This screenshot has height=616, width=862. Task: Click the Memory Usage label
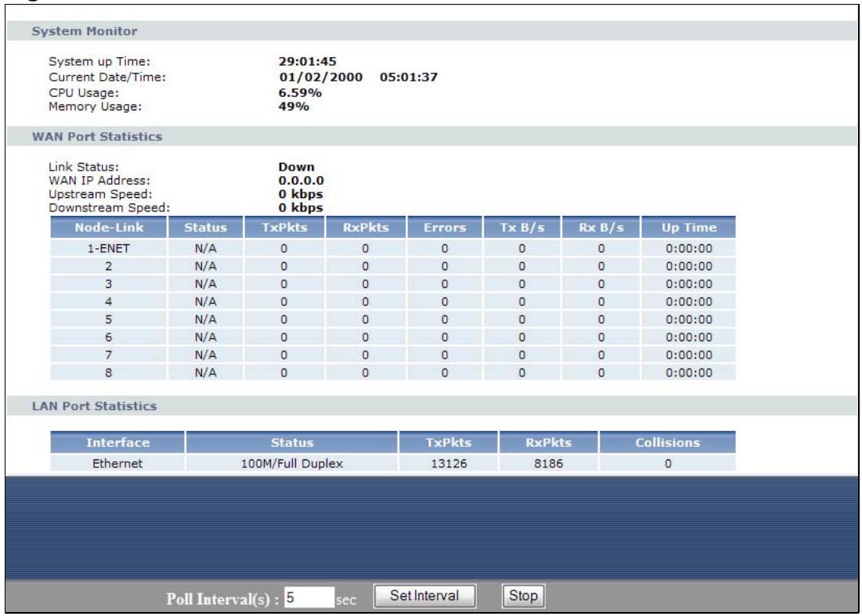[x=95, y=106]
